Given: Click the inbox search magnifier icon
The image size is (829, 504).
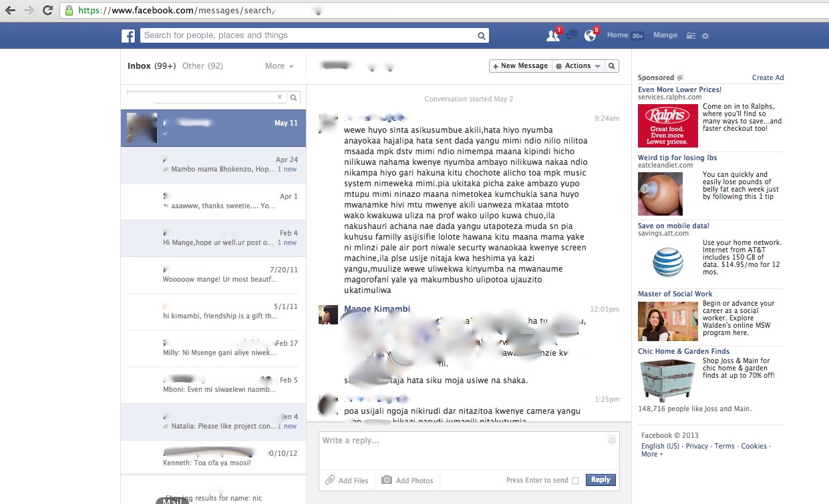Looking at the screenshot, I should point(294,97).
